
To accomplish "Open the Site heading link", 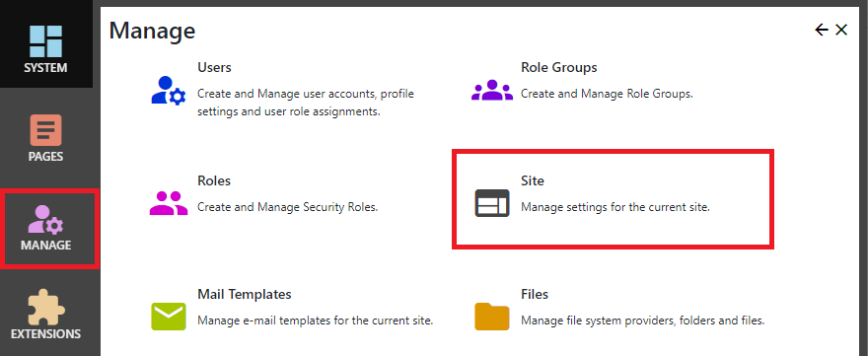I will (533, 181).
